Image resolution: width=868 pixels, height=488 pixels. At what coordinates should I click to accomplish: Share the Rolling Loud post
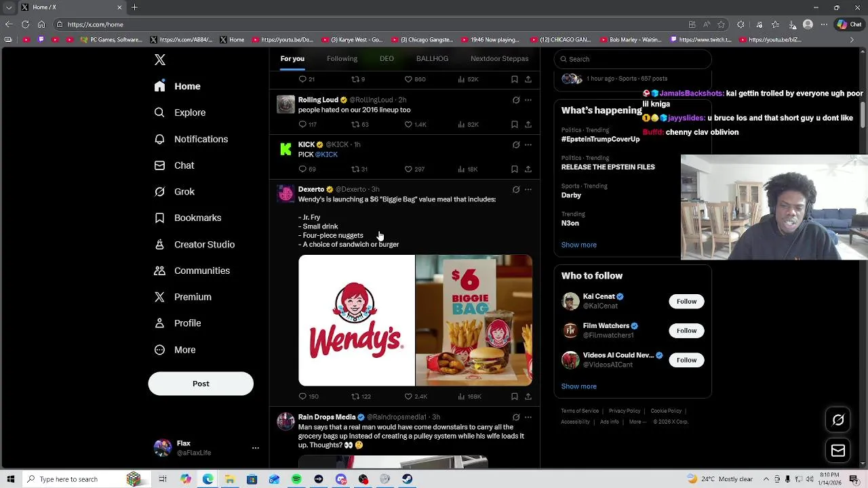(528, 125)
